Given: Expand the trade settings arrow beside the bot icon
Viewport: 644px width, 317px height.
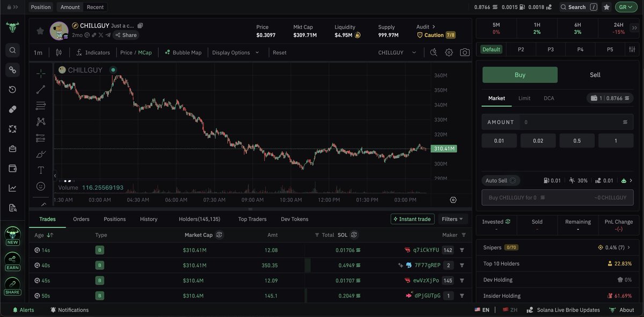Looking at the screenshot, I should (631, 181).
